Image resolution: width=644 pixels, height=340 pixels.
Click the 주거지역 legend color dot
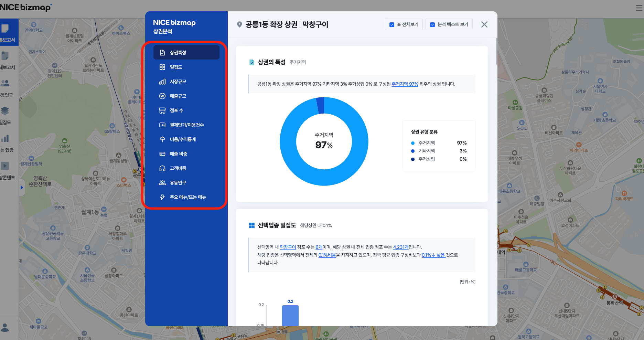413,143
